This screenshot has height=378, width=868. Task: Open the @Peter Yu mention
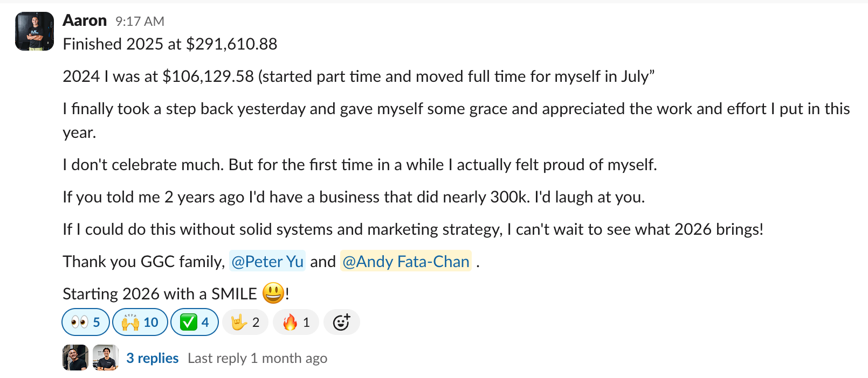coord(267,262)
